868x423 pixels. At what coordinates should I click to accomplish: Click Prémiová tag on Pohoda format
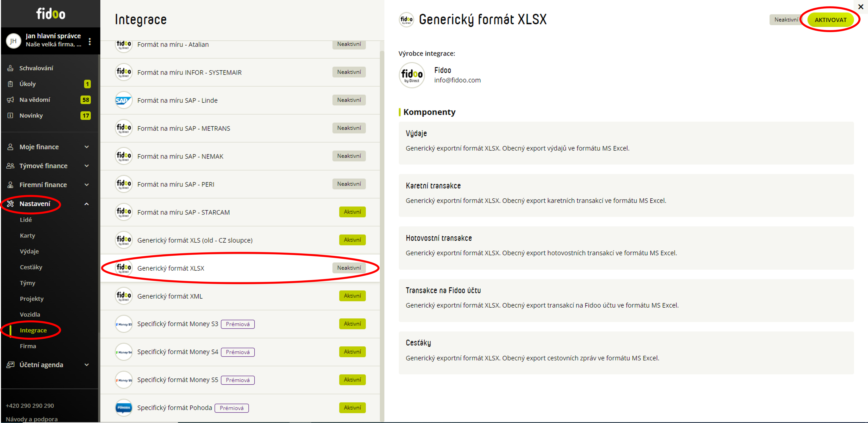pos(232,408)
